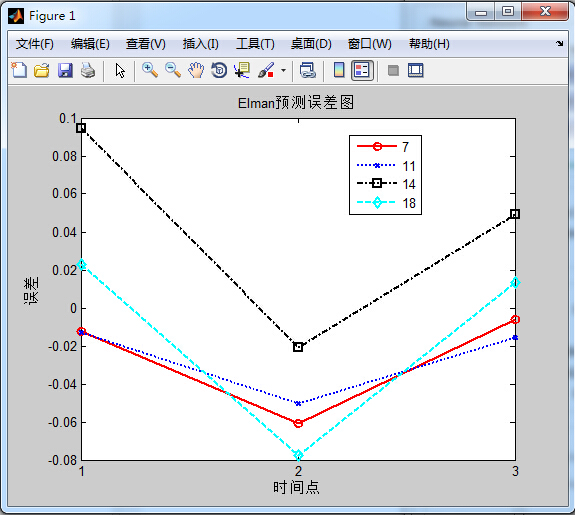The height and width of the screenshot is (515, 575).
Task: Activate the Pan hand tool
Action: 196,70
